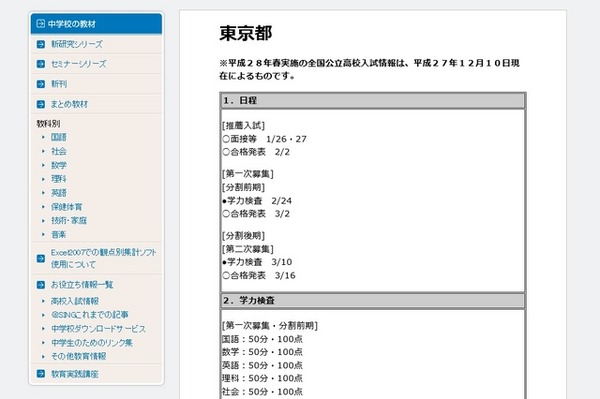Click the arrow icon beside 新刊
The height and width of the screenshot is (399, 600).
[x=41, y=84]
